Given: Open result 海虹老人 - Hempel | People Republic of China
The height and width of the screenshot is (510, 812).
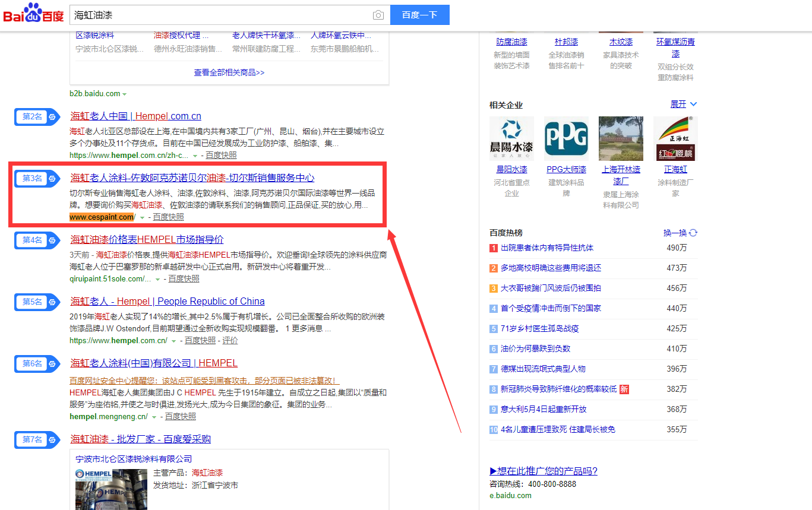Looking at the screenshot, I should (168, 302).
